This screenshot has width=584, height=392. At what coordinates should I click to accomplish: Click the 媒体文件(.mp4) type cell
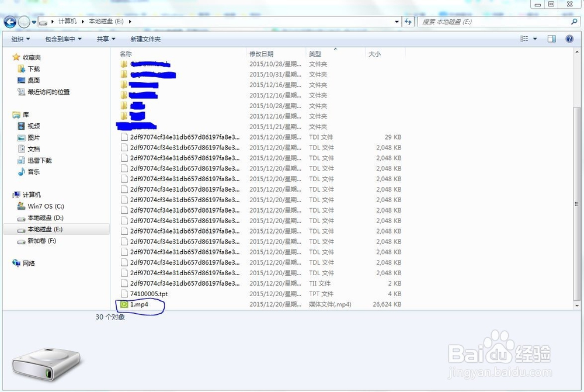coord(330,304)
